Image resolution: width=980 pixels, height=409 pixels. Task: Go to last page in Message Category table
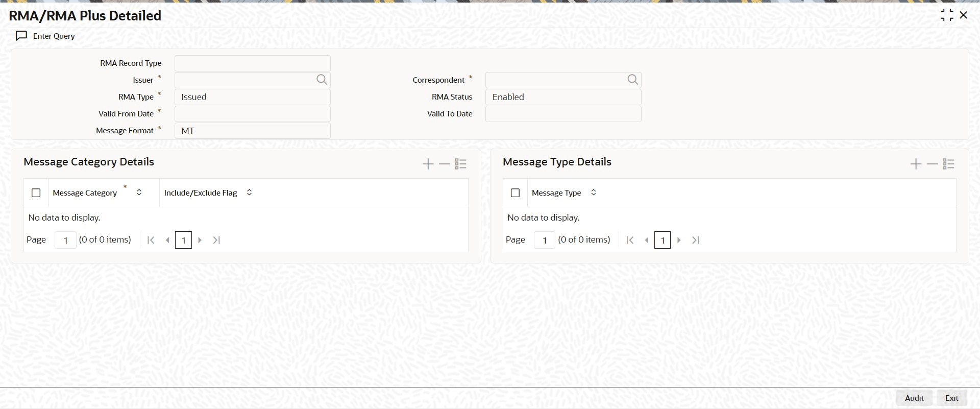pos(216,240)
